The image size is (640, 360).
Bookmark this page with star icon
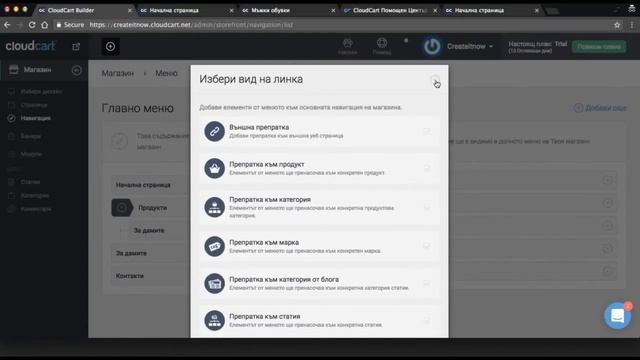tap(617, 25)
